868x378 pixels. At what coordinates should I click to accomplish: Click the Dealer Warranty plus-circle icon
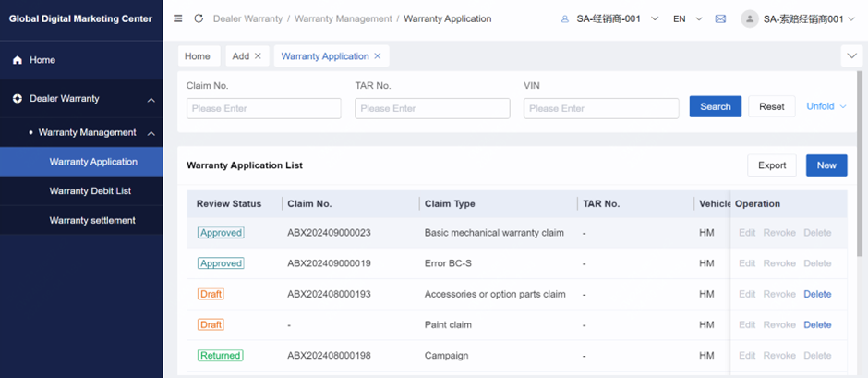click(x=18, y=99)
